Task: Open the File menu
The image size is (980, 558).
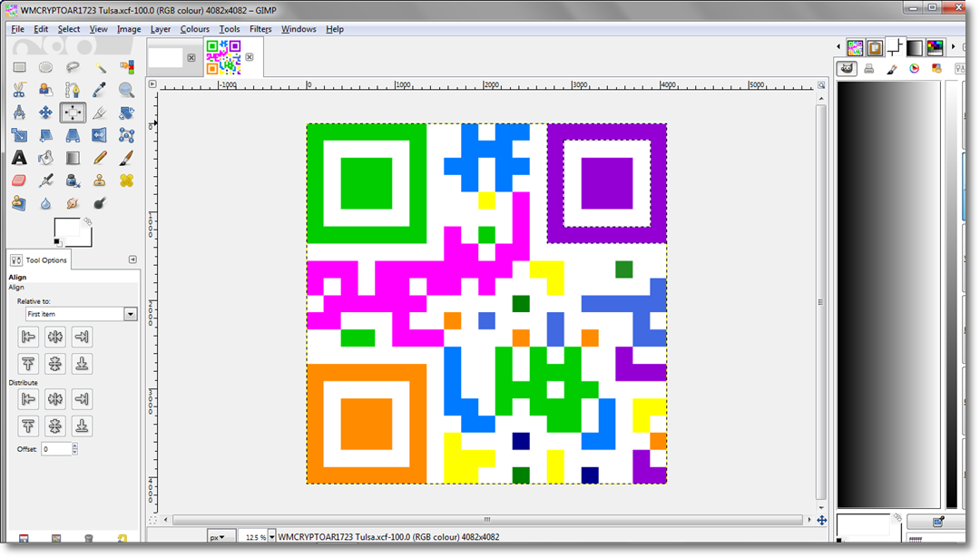Action: [17, 29]
